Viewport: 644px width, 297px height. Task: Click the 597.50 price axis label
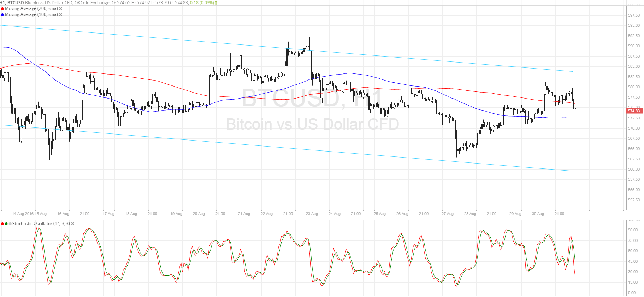coord(634,15)
